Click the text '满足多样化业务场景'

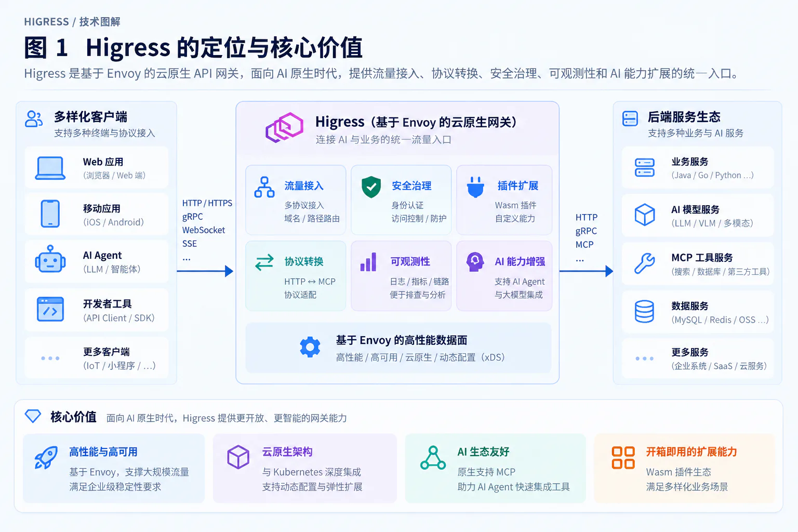click(687, 487)
